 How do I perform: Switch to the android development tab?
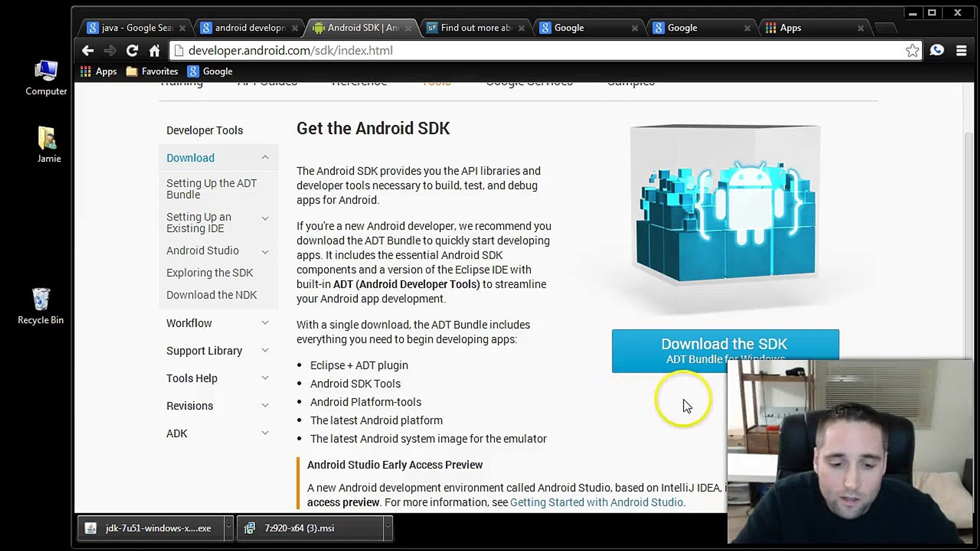pyautogui.click(x=249, y=28)
